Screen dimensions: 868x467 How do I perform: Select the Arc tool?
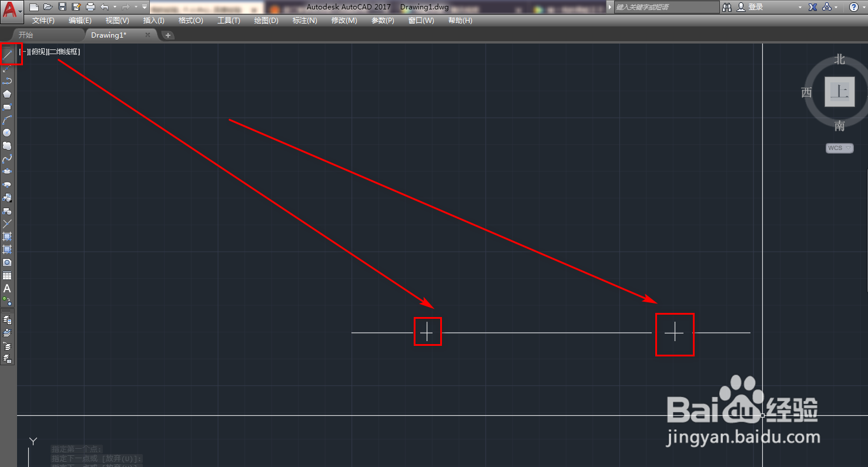[8, 120]
